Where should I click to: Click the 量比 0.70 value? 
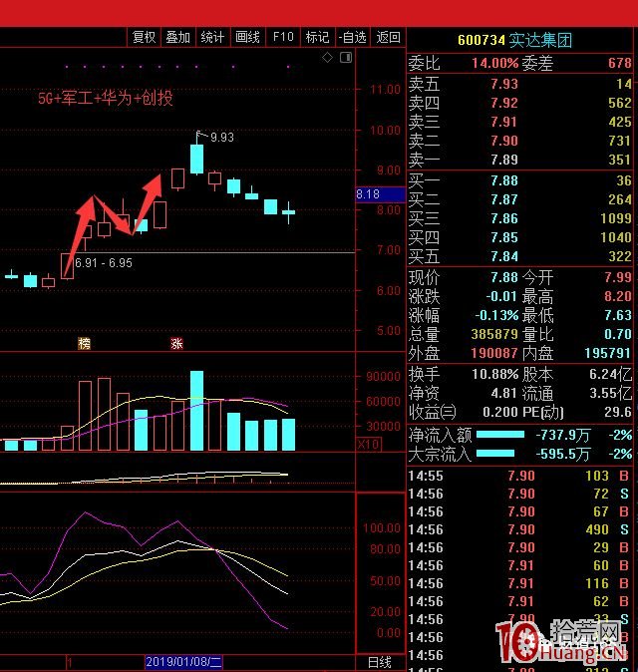coord(618,334)
